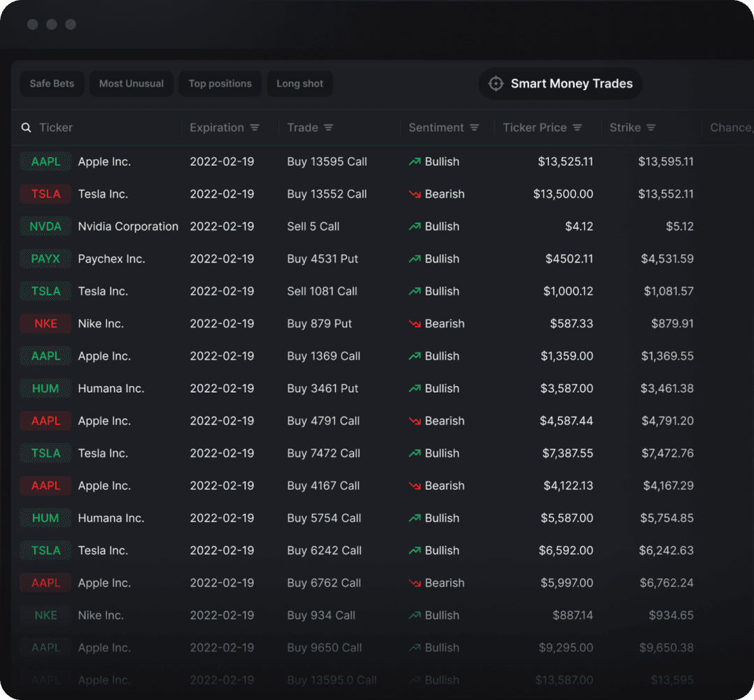The width and height of the screenshot is (754, 700).
Task: Open the Sentiment column header menu
Action: [x=436, y=128]
